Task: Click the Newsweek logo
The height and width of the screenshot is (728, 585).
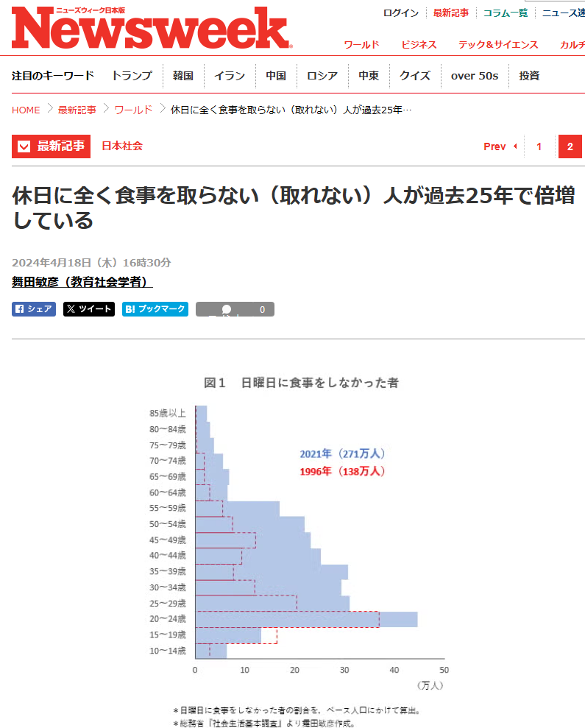Action: (151, 28)
